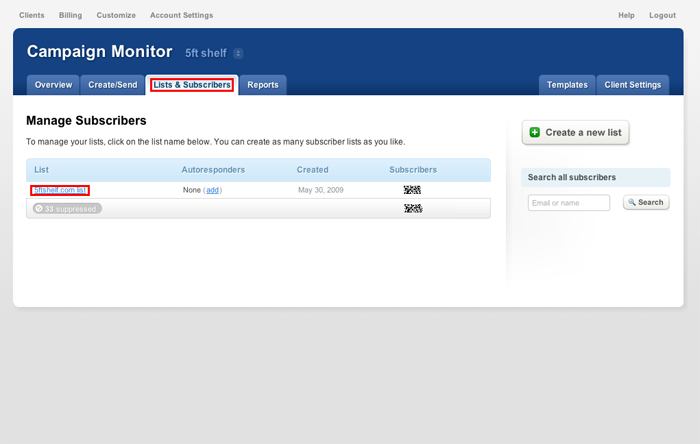700x444 pixels.
Task: Open the Templates tab
Action: click(x=567, y=85)
